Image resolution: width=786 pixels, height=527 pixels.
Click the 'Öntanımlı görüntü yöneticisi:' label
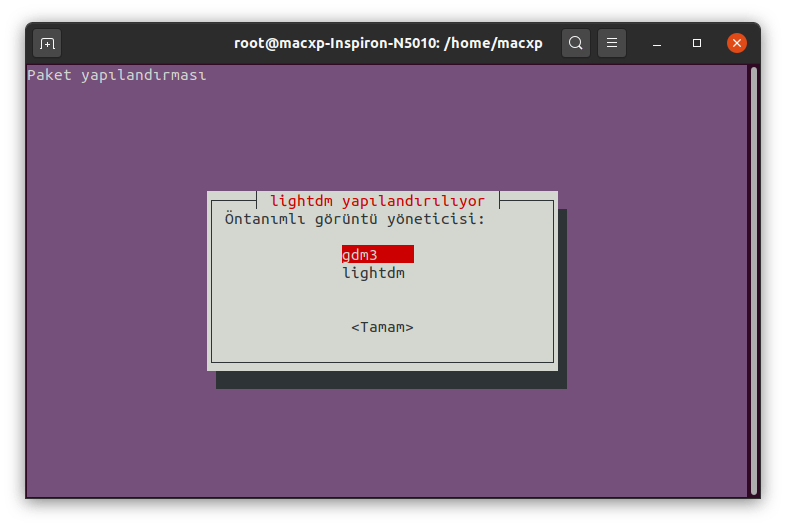coord(354,219)
